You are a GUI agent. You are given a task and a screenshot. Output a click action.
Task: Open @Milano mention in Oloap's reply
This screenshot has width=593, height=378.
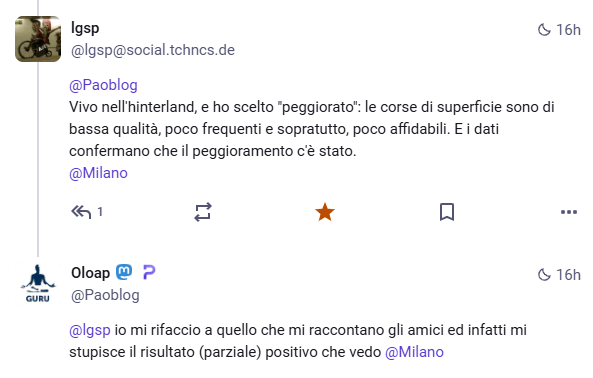click(414, 352)
